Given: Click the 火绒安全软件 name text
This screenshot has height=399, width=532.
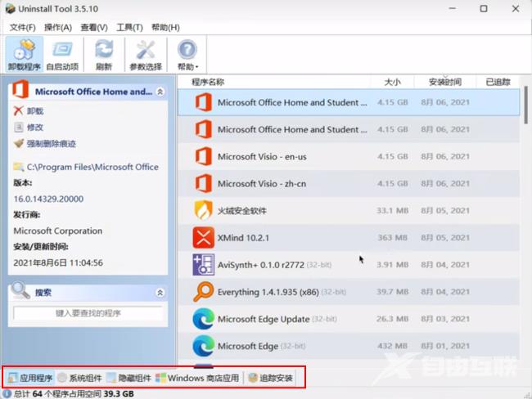Looking at the screenshot, I should (x=242, y=210).
